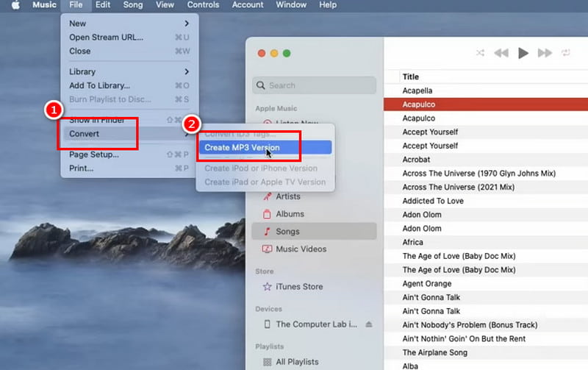
Task: Skip to next track
Action: pos(545,53)
